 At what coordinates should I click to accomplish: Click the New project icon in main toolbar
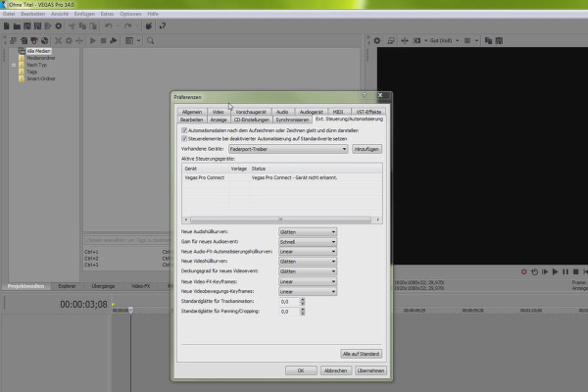pos(7,25)
